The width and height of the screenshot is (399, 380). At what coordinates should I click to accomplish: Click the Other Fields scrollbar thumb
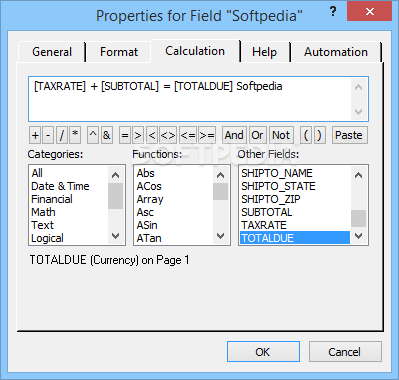tap(359, 218)
